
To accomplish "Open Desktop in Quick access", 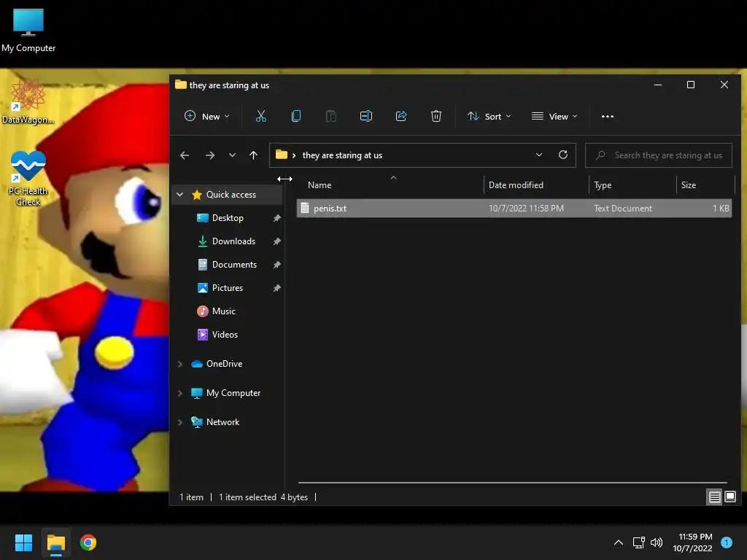I will (228, 218).
